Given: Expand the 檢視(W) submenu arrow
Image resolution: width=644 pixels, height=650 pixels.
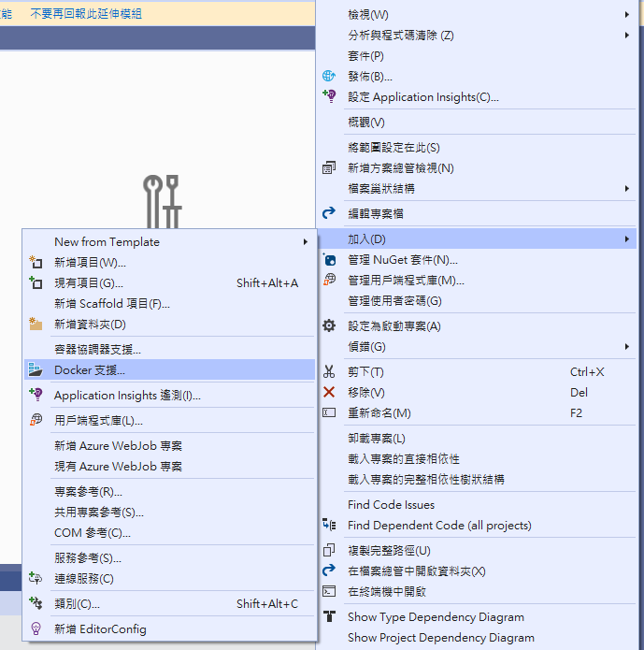Looking at the screenshot, I should 627,15.
